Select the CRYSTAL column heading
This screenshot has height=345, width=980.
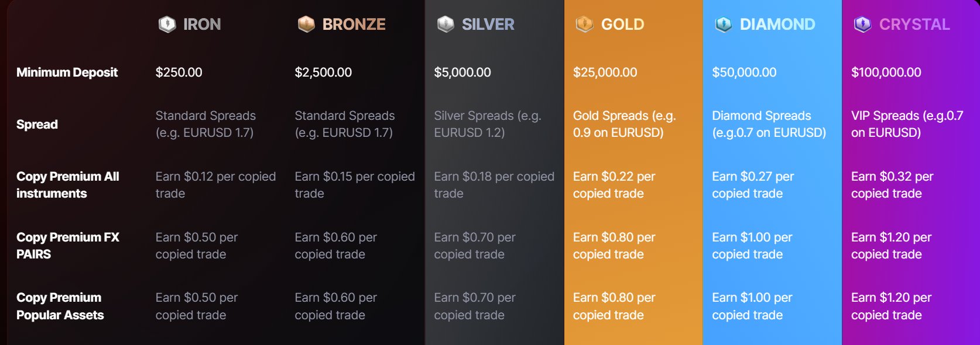point(914,25)
